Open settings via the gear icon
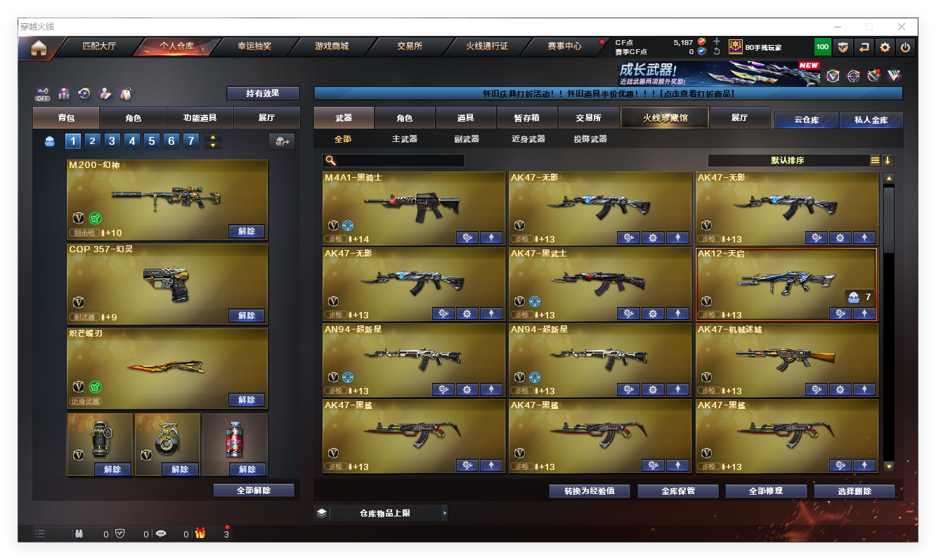The height and width of the screenshot is (560, 936). click(x=885, y=47)
